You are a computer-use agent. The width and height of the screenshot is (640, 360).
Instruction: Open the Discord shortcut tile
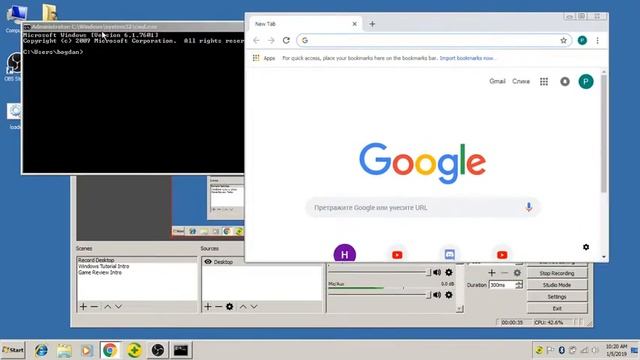tap(449, 254)
